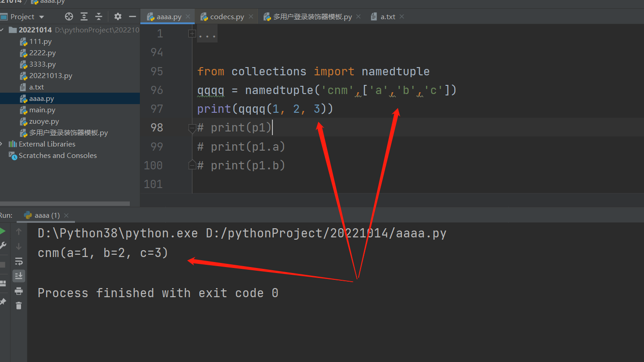Screen dimensions: 644x362
Task: Click line number 99 in the gutter
Action: click(157, 147)
